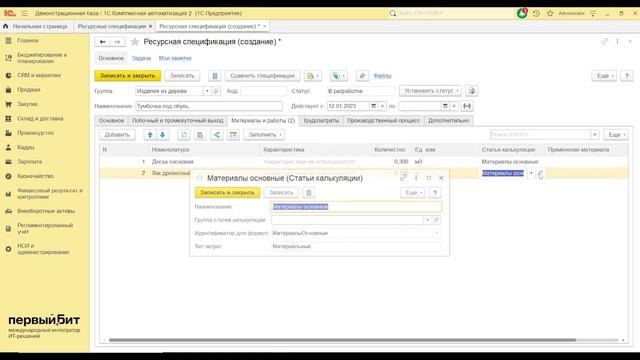The height and width of the screenshot is (360, 640).
Task: Switch to Побочный и промежуточный выход tab
Action: (x=178, y=121)
